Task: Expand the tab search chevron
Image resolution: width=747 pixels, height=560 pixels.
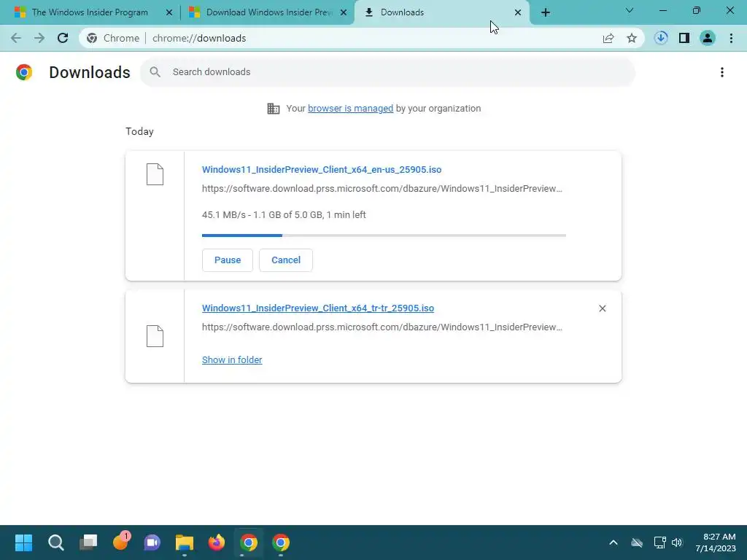Action: tap(630, 10)
